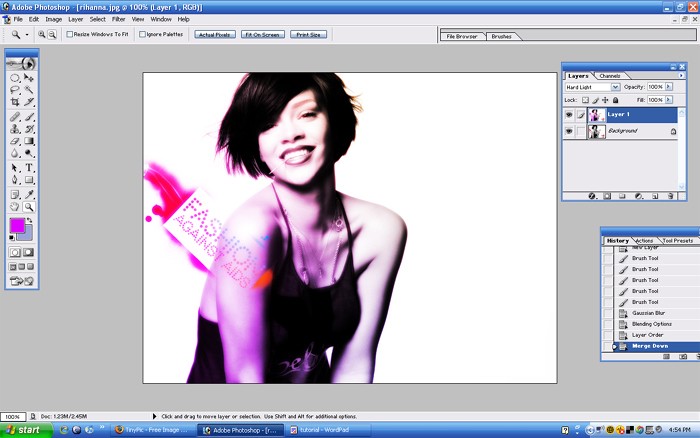The width and height of the screenshot is (700, 438).
Task: Open the Fill slider arrow
Action: coord(668,100)
